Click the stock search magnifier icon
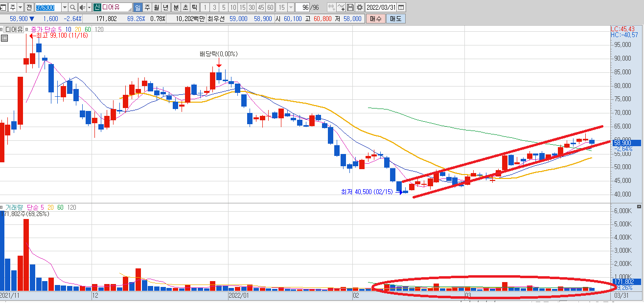Screen dimensions: 644x307 tap(73, 7)
